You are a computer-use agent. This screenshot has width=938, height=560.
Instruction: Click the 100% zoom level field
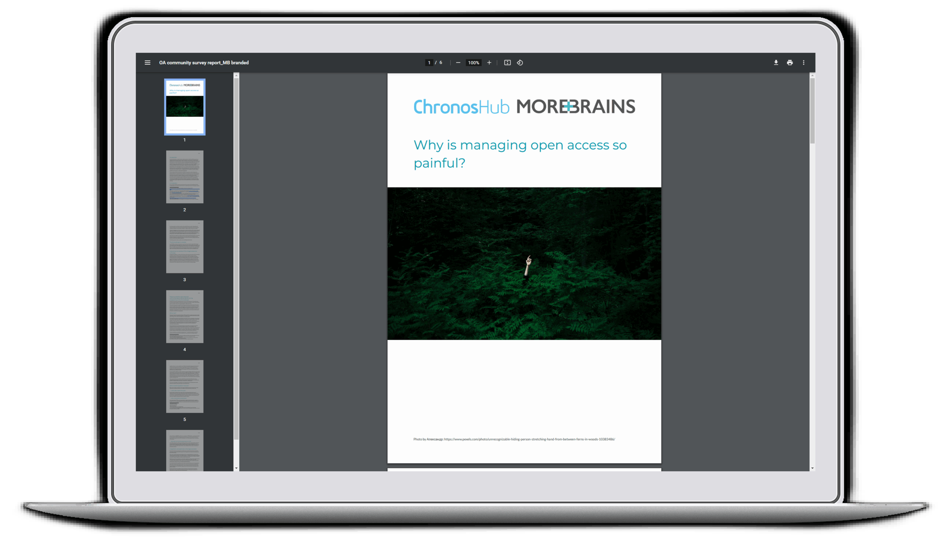click(473, 63)
